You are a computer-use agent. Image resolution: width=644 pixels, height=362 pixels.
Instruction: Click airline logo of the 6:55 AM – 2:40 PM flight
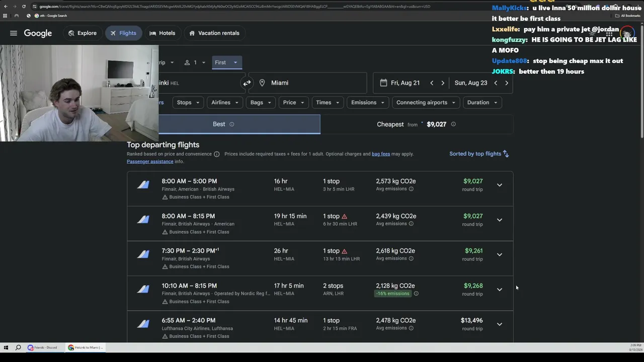(143, 324)
